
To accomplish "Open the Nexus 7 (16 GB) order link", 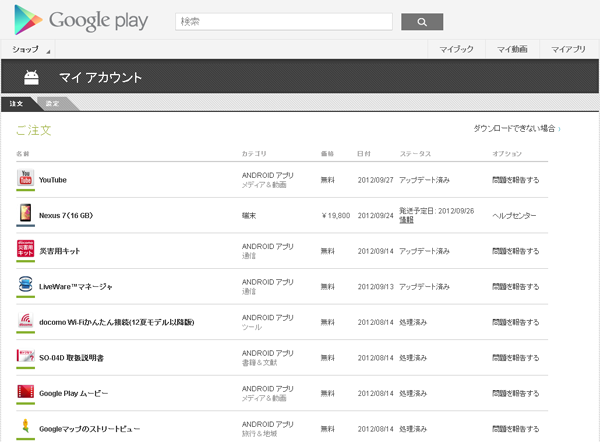I will point(66,215).
